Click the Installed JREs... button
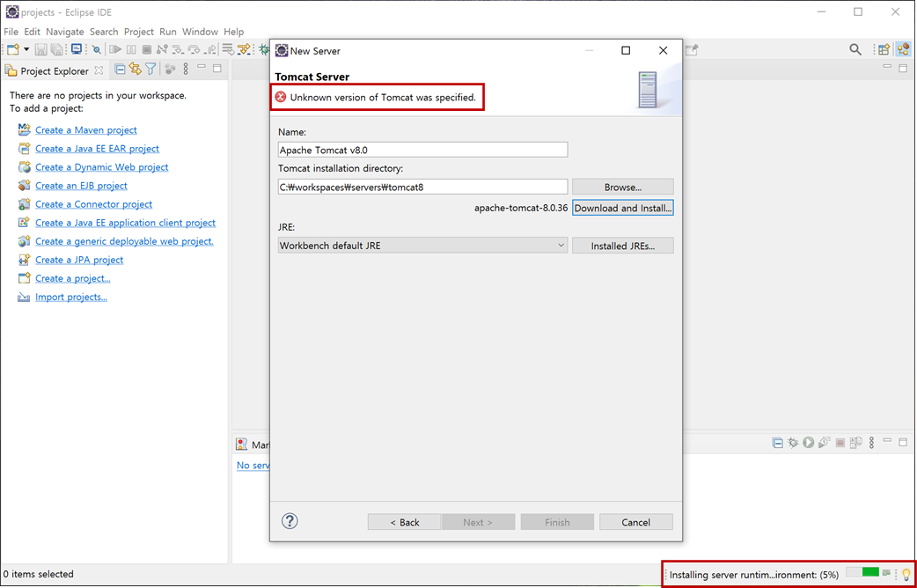Screen dimensions: 917x588 pyautogui.click(x=623, y=246)
